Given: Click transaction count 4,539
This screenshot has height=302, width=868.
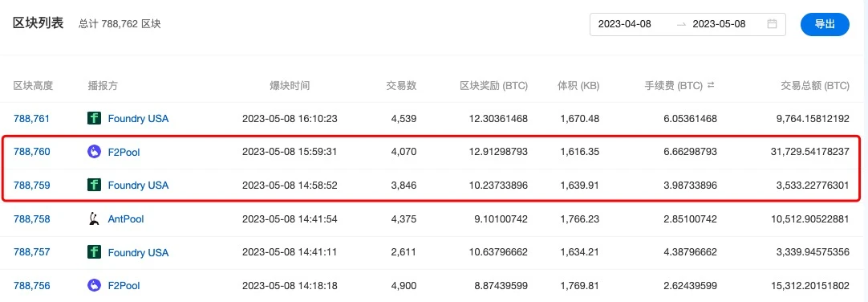Looking at the screenshot, I should 404,119.
